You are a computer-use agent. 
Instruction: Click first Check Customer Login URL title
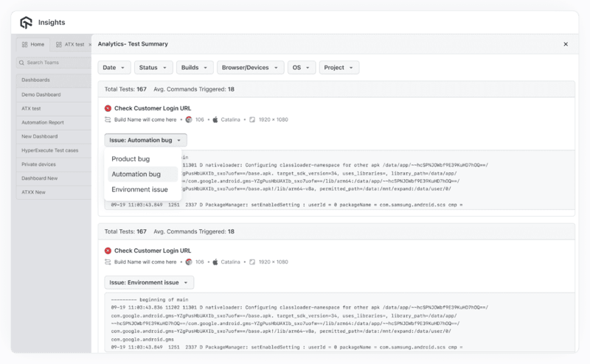coord(153,108)
